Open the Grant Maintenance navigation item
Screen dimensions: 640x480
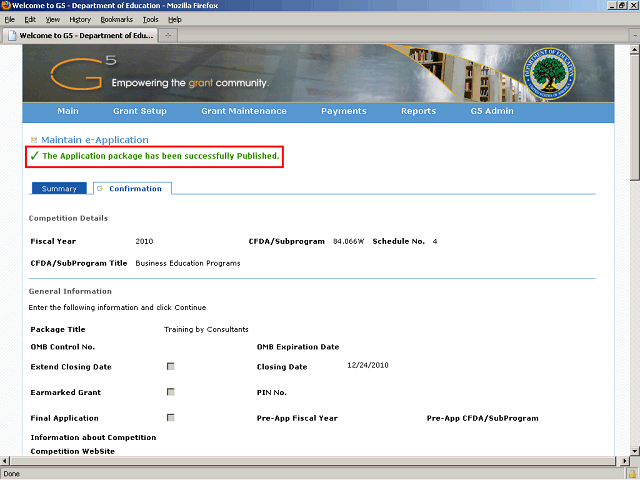[x=244, y=111]
